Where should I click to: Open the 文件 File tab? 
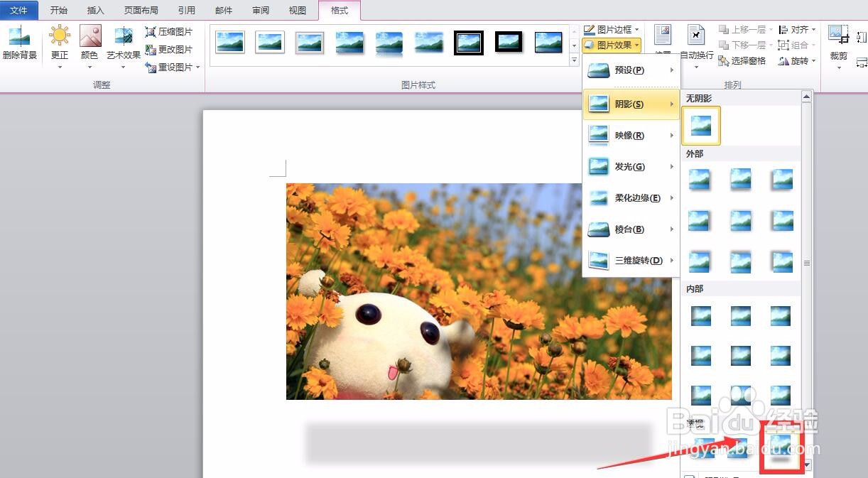(x=19, y=11)
